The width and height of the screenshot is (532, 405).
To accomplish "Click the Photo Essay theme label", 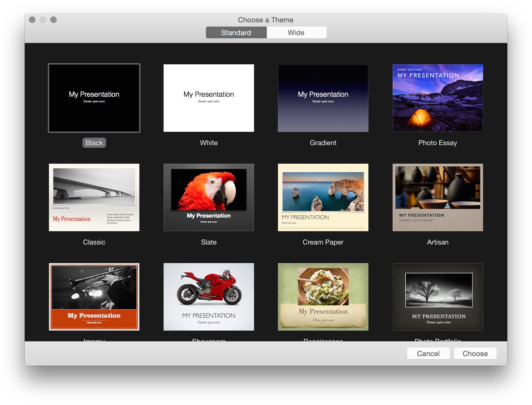I will [438, 143].
